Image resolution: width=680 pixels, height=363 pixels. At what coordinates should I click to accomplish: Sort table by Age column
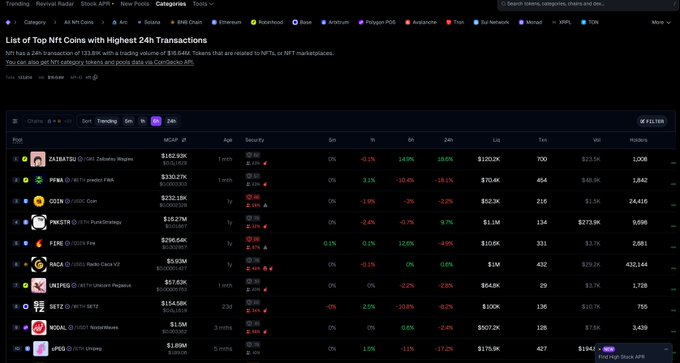click(228, 140)
